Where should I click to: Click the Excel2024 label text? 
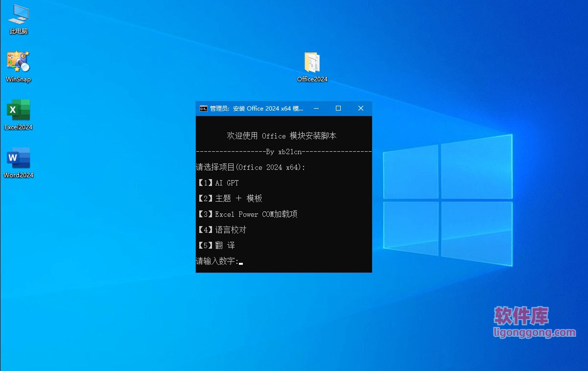coord(18,127)
